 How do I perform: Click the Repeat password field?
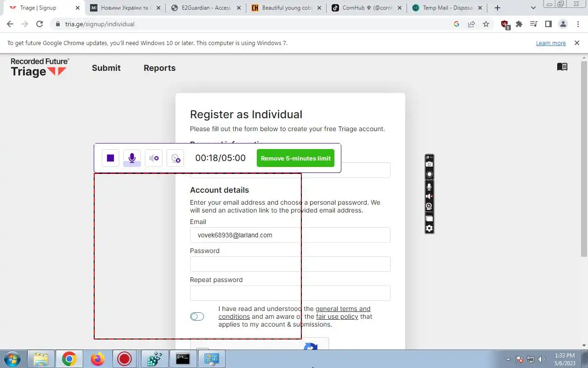pyautogui.click(x=290, y=293)
